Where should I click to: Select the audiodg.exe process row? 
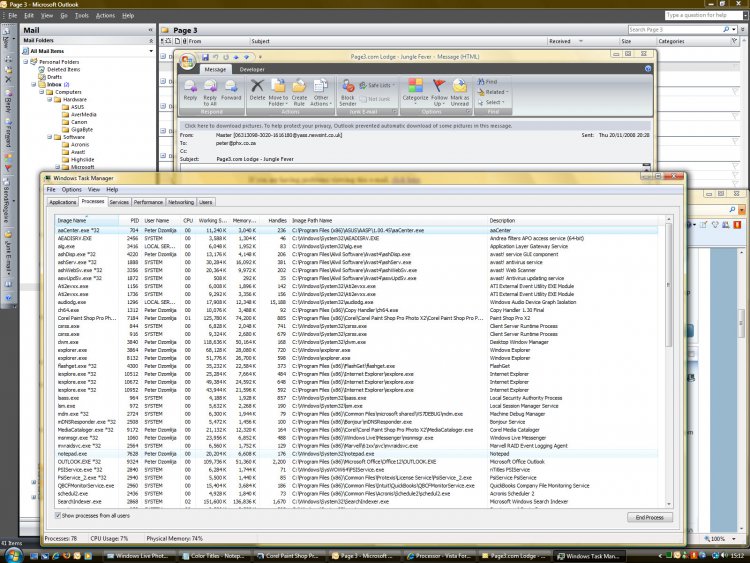356,302
